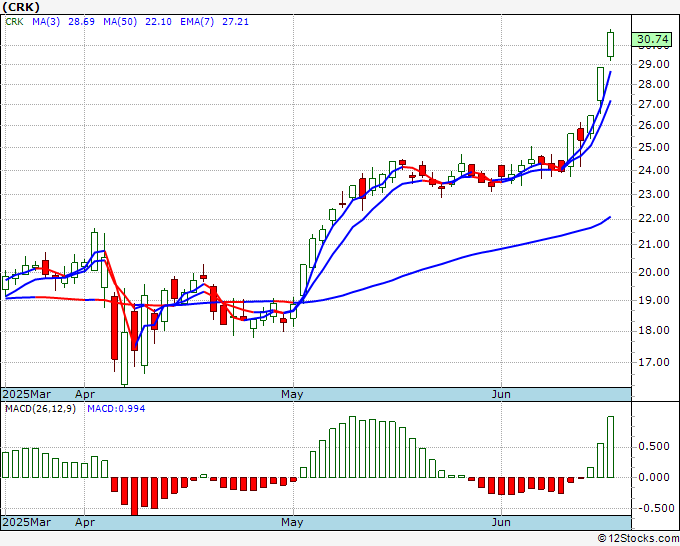Click the 24.00 price axis label

pyautogui.click(x=654, y=170)
